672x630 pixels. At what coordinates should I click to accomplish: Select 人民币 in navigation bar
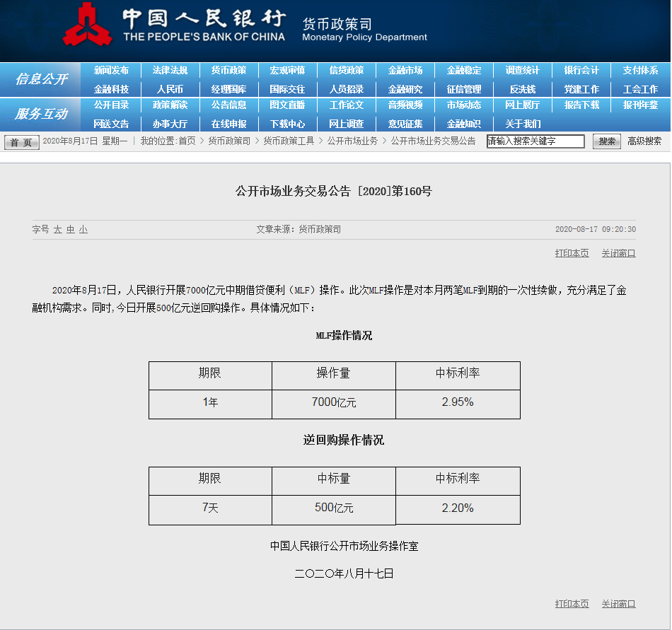[x=170, y=89]
